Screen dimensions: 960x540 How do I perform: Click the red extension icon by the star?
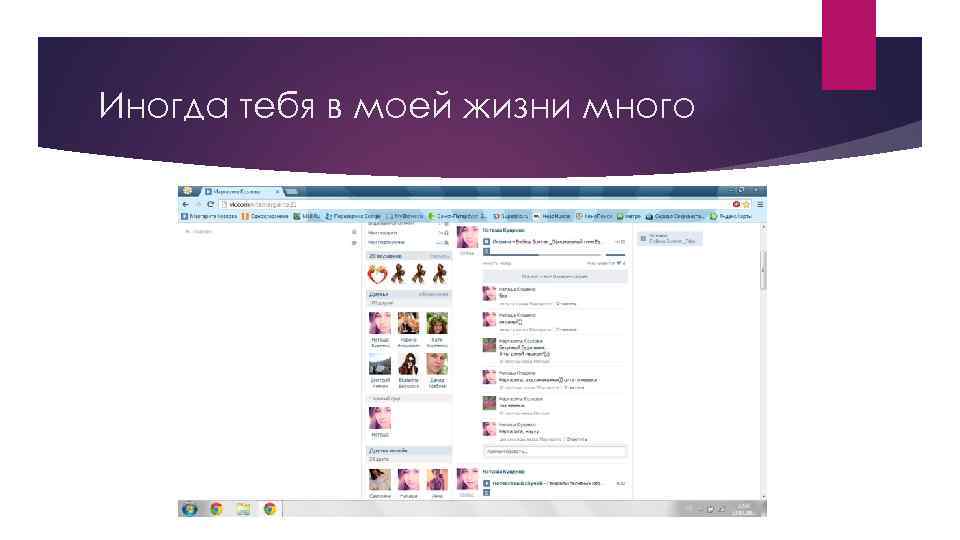(737, 204)
